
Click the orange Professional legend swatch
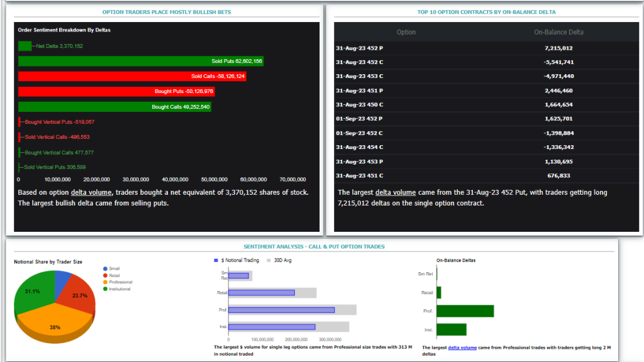pos(105,282)
